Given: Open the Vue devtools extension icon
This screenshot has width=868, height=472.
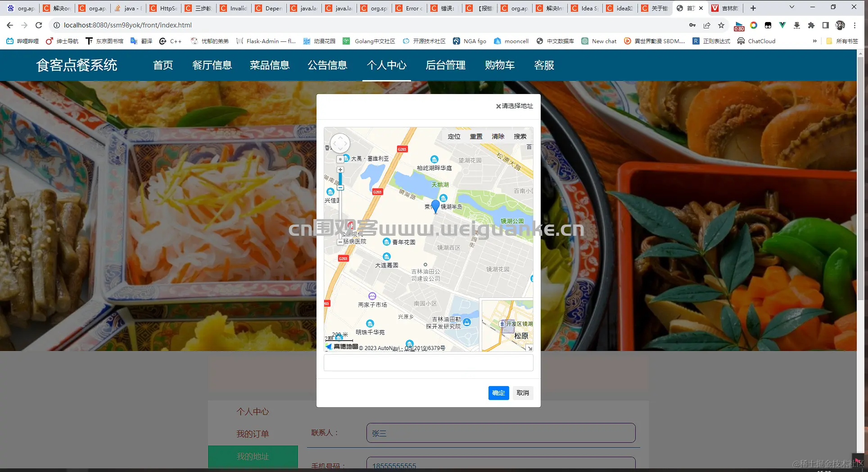Looking at the screenshot, I should click(782, 25).
